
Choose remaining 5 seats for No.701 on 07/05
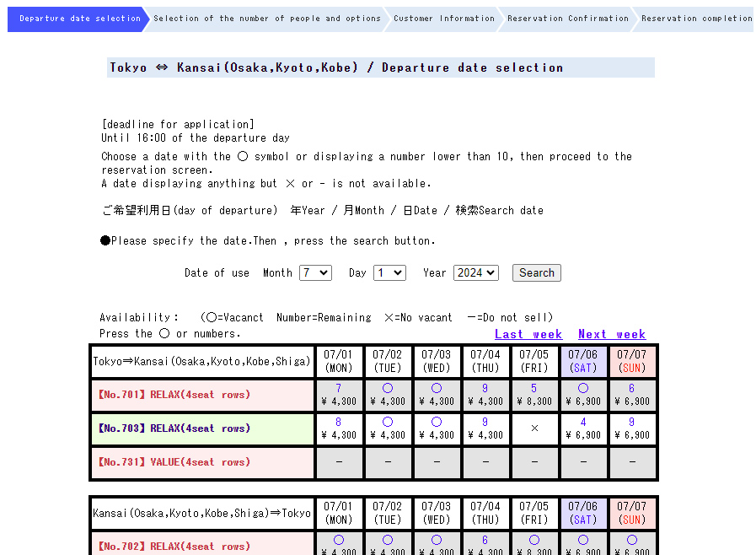pos(534,389)
